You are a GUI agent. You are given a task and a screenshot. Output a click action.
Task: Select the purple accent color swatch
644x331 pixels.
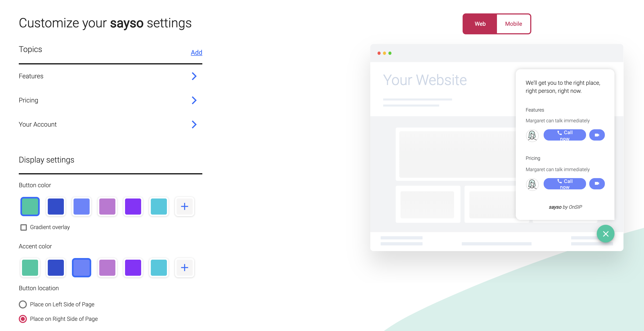(x=133, y=267)
